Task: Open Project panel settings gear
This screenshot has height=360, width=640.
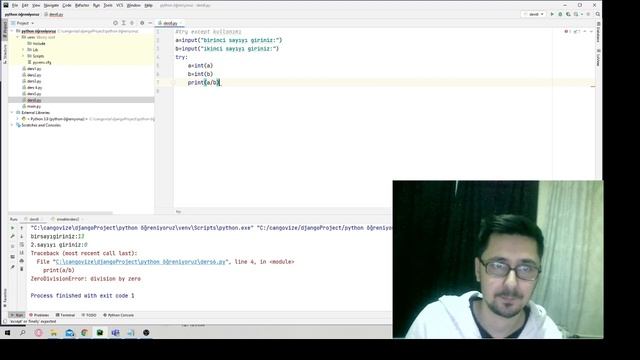Action: pos(142,23)
